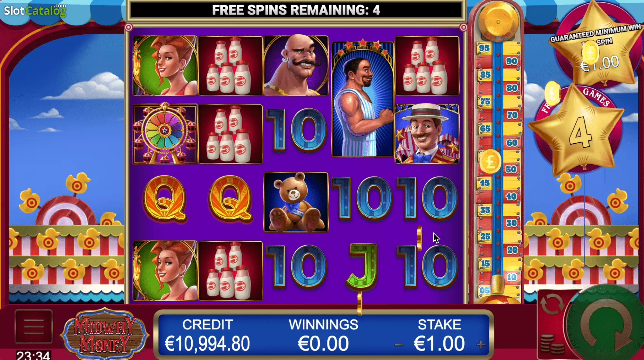Screen dimensions: 644x360
Task: Click the 95 marker on strength meter
Action: pos(484,48)
